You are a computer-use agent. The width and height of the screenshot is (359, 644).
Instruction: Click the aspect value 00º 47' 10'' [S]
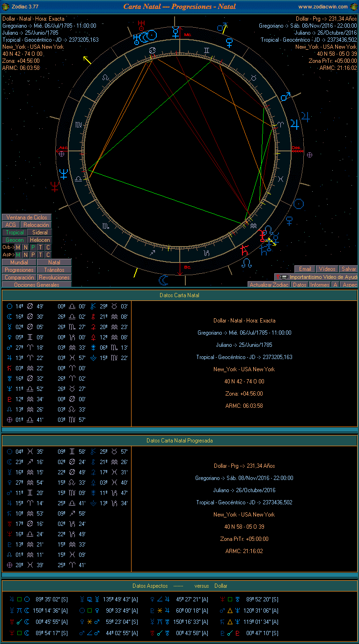[262, 633]
